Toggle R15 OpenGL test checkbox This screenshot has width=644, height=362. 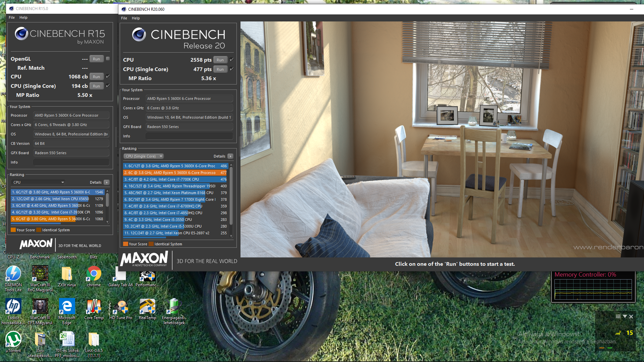(x=108, y=59)
